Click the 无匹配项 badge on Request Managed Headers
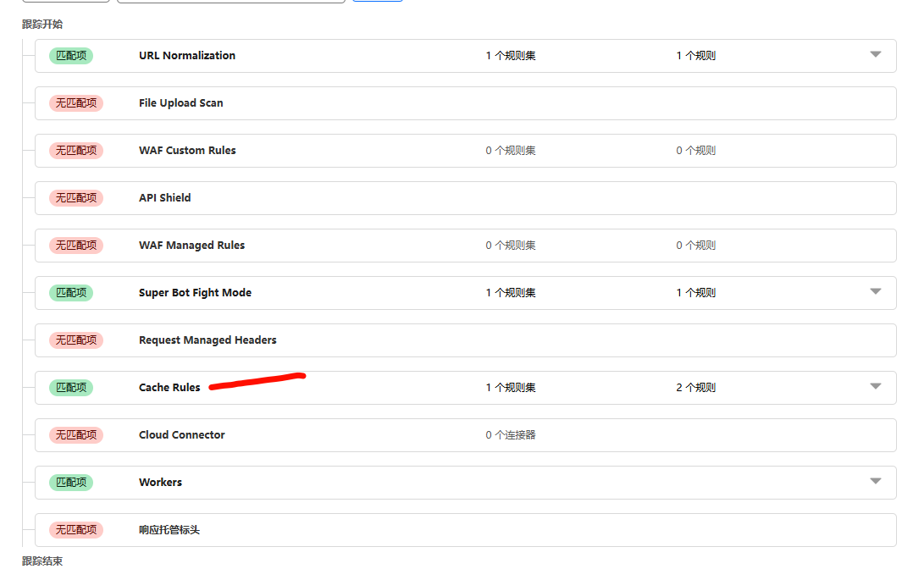The width and height of the screenshot is (924, 569). pos(76,340)
